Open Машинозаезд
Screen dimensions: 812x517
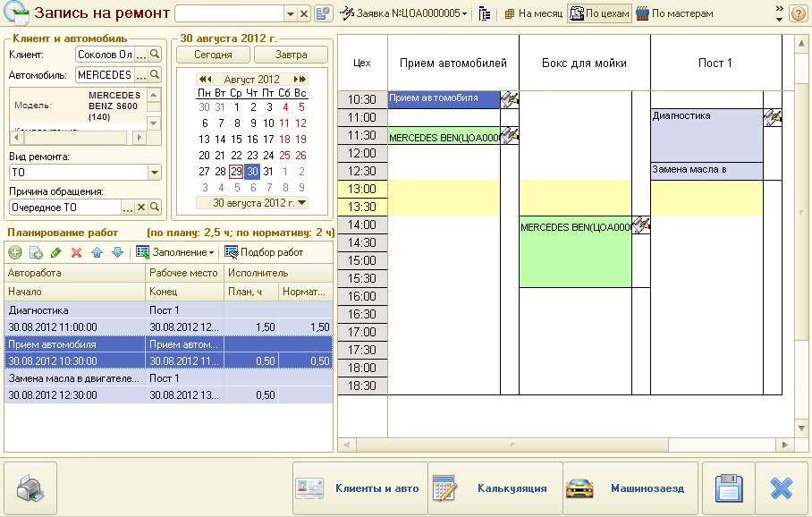pyautogui.click(x=630, y=488)
